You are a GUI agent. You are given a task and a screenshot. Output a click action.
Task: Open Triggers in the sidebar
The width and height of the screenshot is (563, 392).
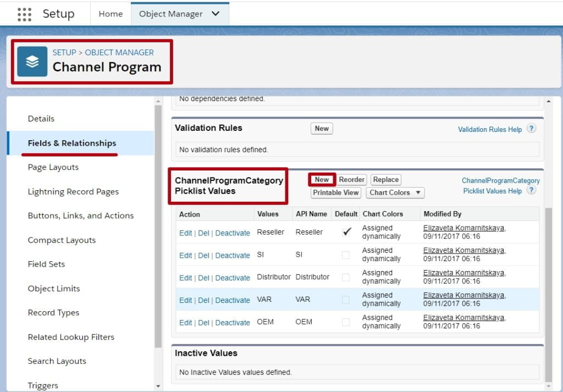click(43, 385)
